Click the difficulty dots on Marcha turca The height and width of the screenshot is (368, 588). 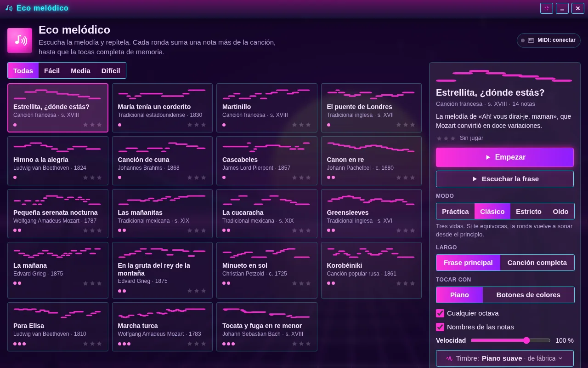[124, 344]
